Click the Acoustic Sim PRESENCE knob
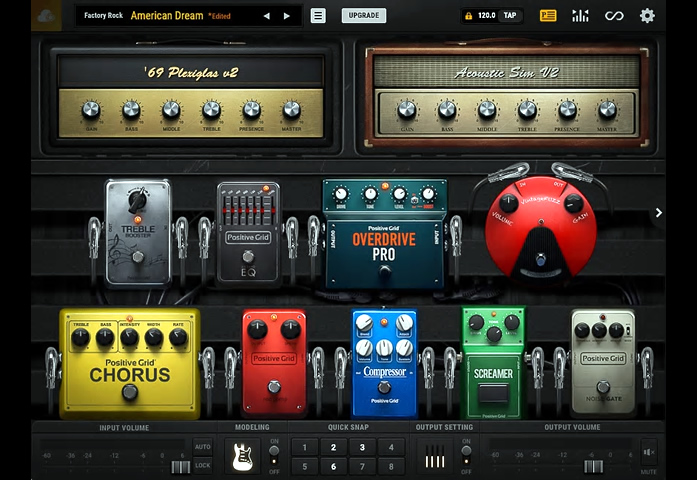This screenshot has height=480, width=697. tap(567, 110)
